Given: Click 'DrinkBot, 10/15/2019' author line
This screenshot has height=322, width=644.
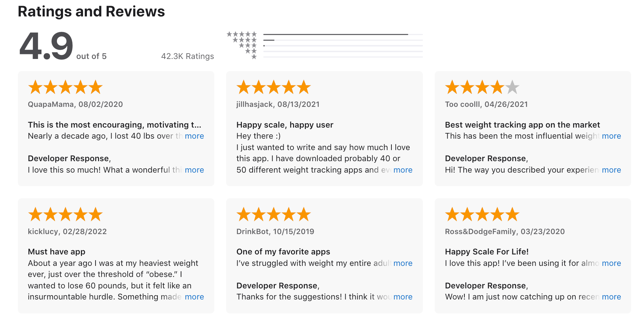Looking at the screenshot, I should point(275,232).
